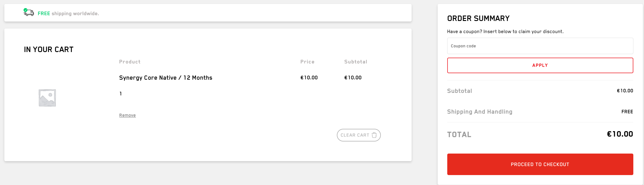Click the FREE shipping worldwide banner text

click(x=68, y=14)
